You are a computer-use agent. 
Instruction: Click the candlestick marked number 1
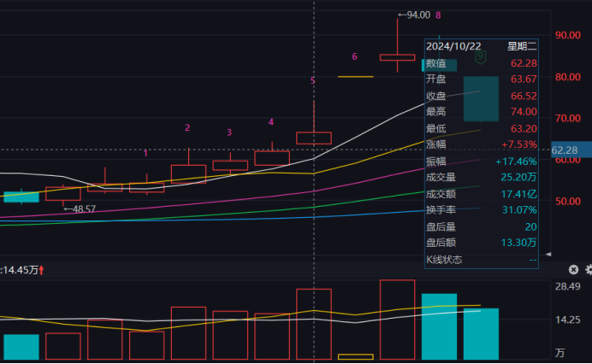click(146, 187)
